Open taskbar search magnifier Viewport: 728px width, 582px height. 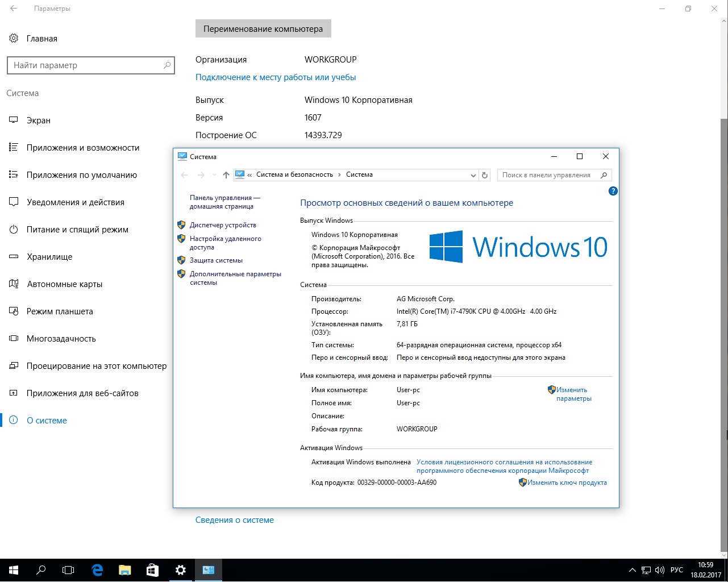pyautogui.click(x=41, y=570)
